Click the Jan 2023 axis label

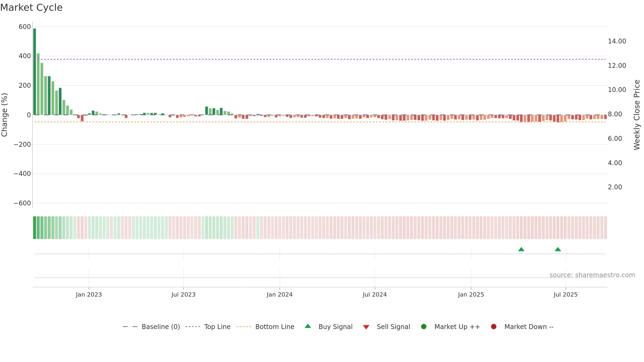coord(89,295)
